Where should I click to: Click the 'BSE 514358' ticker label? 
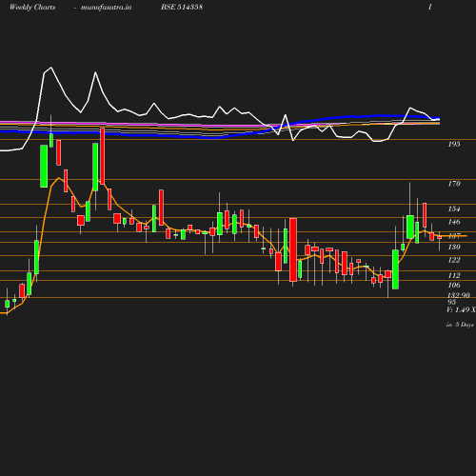pyautogui.click(x=182, y=7)
